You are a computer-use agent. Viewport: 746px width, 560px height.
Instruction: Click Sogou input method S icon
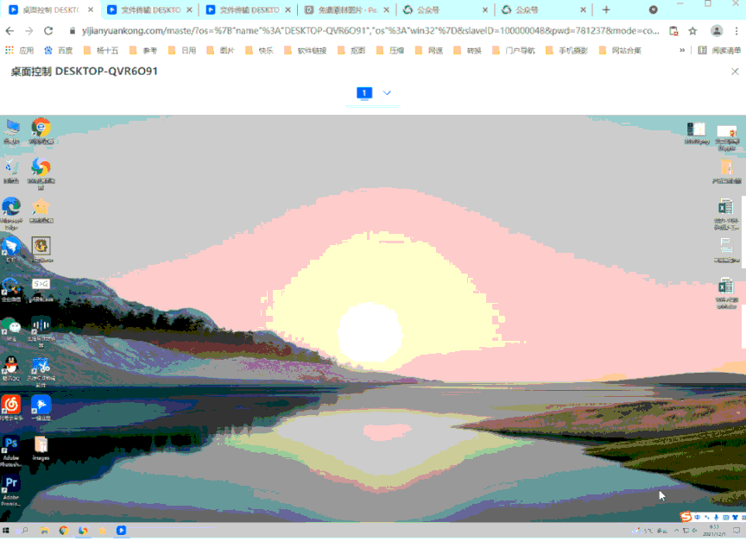[685, 517]
